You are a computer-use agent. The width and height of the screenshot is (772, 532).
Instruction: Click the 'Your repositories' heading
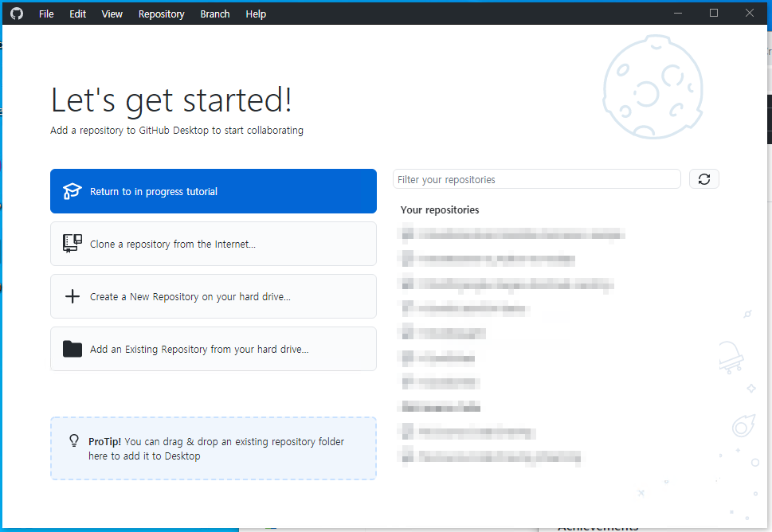pos(440,210)
